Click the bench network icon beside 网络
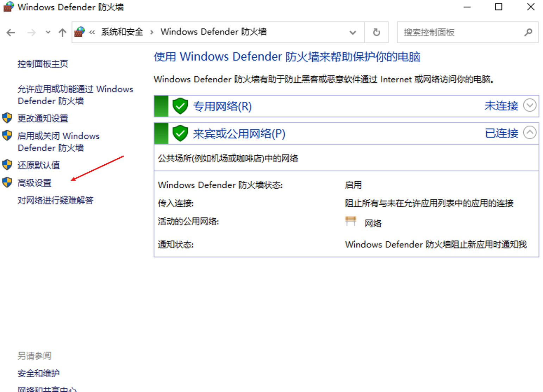Screen dimensions: 543x392 click(x=351, y=221)
